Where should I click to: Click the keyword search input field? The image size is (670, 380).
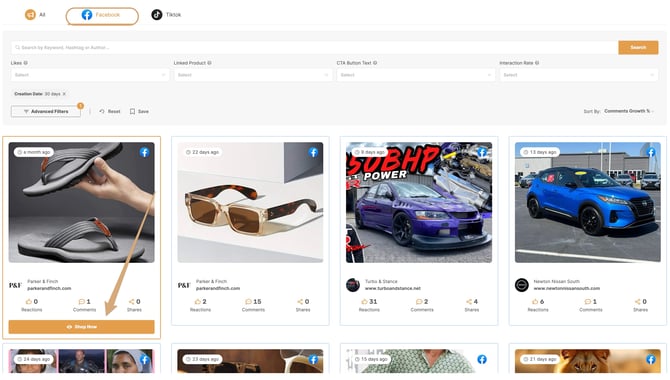click(x=314, y=47)
